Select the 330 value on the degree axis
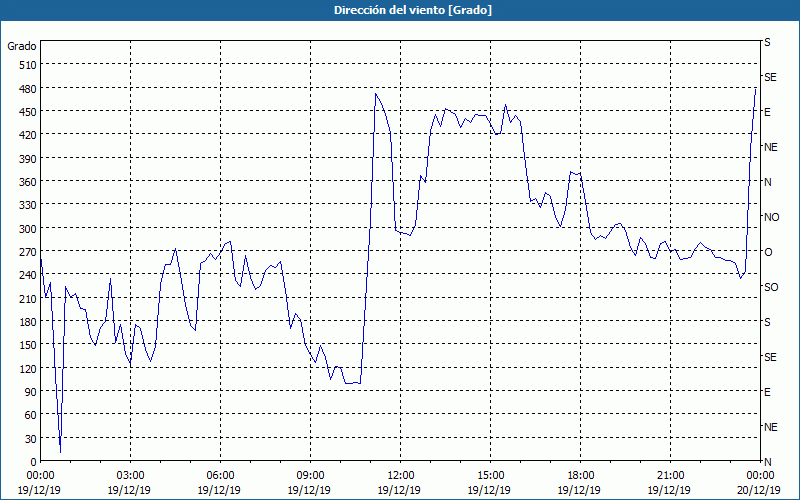The width and height of the screenshot is (800, 500). pyautogui.click(x=28, y=205)
